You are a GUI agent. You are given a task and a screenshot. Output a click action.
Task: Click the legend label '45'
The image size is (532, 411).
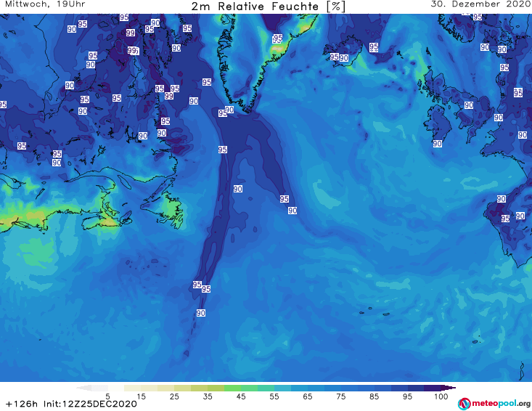pyautogui.click(x=240, y=396)
